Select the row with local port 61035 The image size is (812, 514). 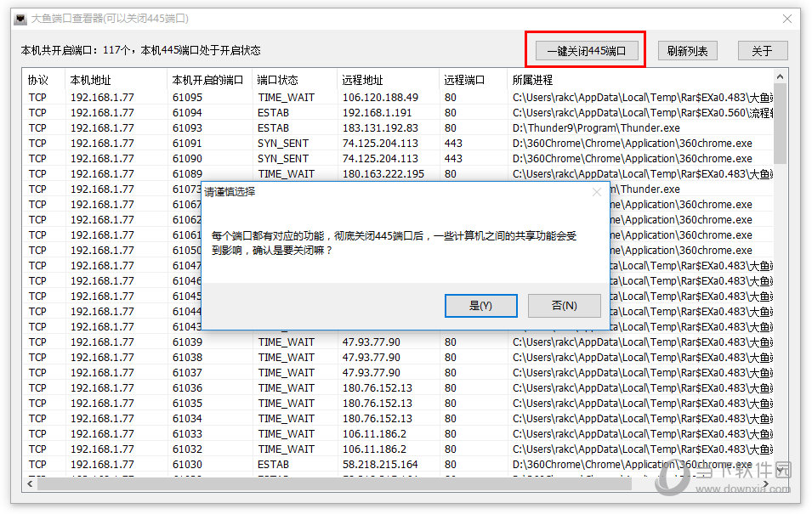(x=398, y=404)
